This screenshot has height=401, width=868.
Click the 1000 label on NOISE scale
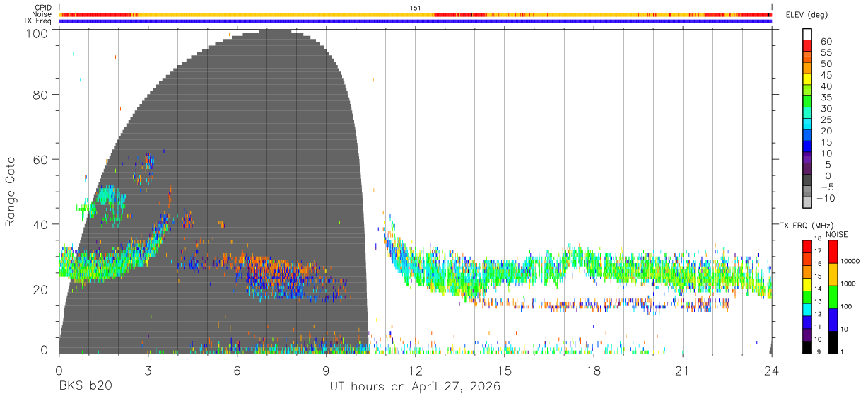pos(849,284)
